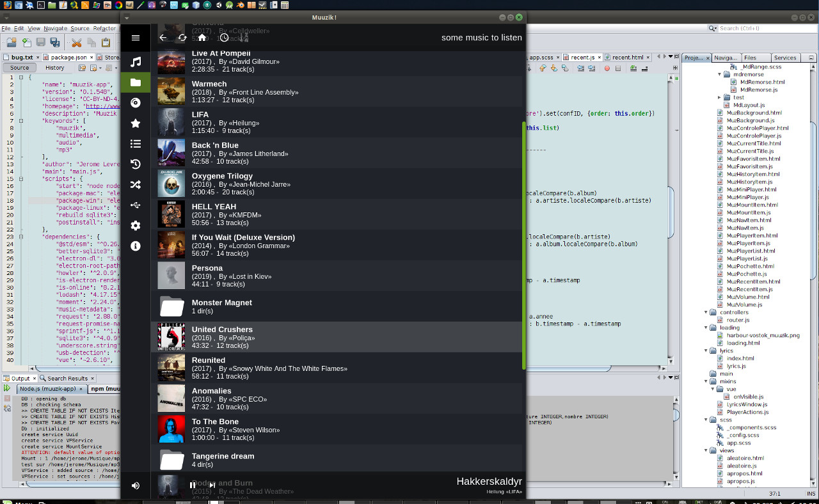The width and height of the screenshot is (819, 504).
Task: Collapse the lyrics folder node
Action: pyautogui.click(x=706, y=350)
